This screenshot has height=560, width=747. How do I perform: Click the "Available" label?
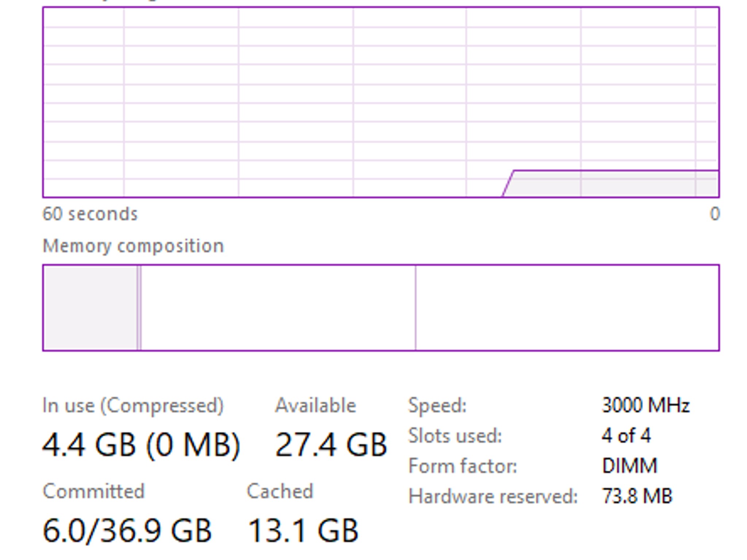(316, 405)
